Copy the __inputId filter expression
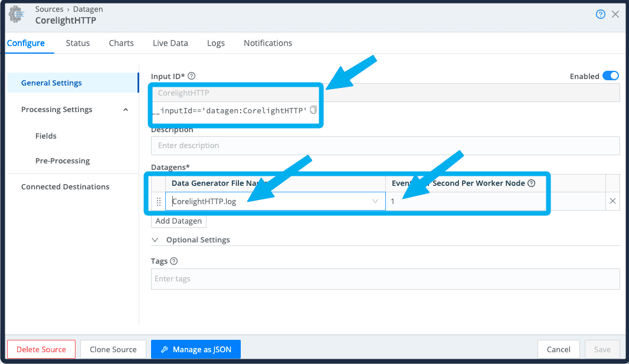629x364 pixels. pyautogui.click(x=313, y=110)
